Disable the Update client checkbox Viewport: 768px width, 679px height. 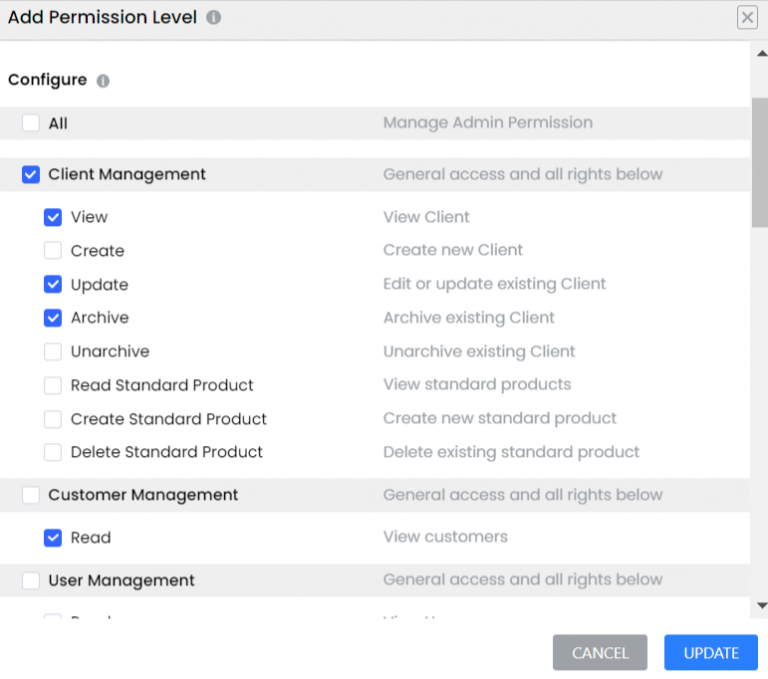coord(53,285)
